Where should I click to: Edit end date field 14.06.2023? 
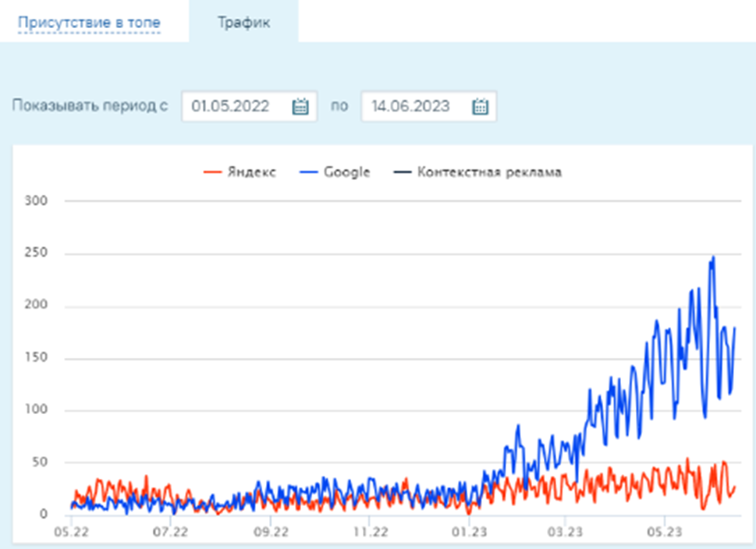pyautogui.click(x=428, y=106)
